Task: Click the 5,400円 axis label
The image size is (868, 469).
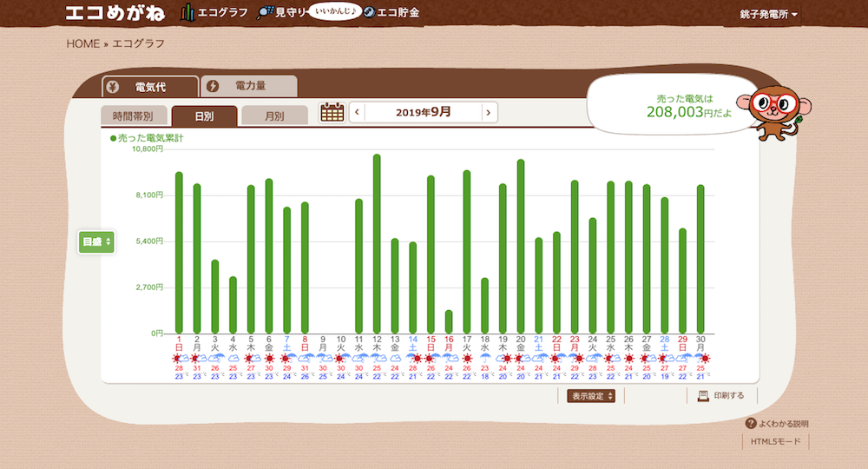Action: click(x=149, y=241)
